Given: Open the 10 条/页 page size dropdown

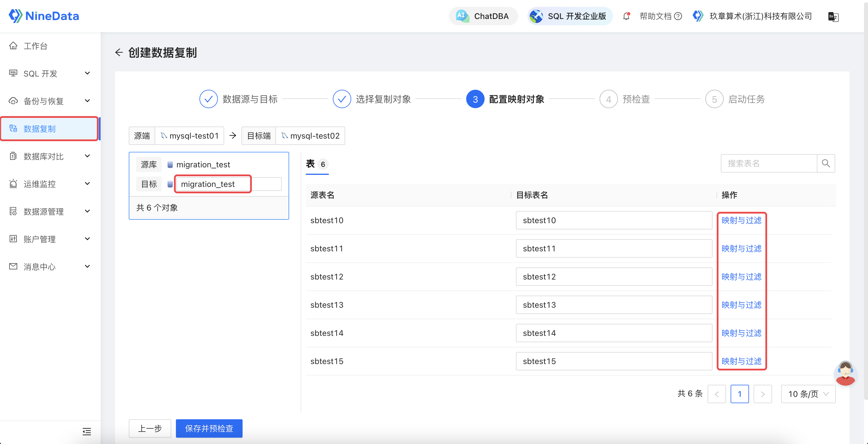Looking at the screenshot, I should [808, 394].
